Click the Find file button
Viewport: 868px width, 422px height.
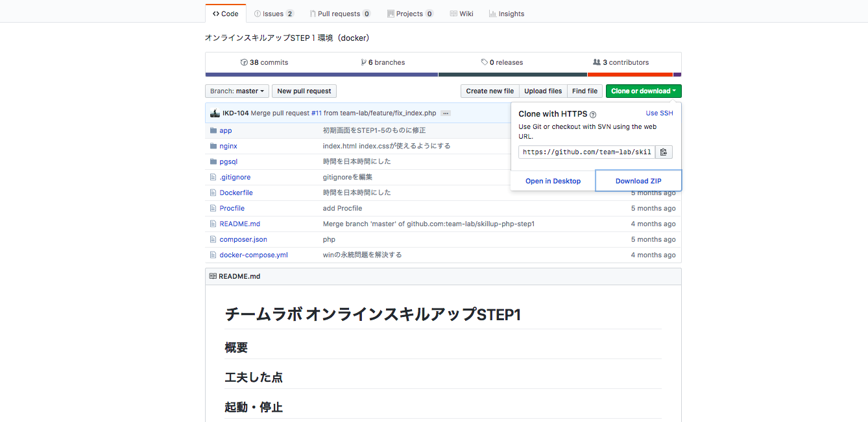[x=585, y=91]
